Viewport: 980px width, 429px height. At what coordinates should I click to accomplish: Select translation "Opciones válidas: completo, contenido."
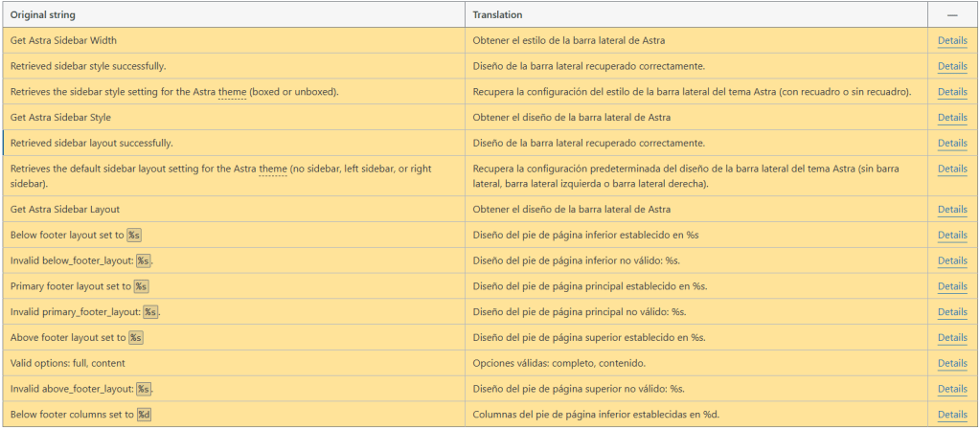pyautogui.click(x=558, y=364)
